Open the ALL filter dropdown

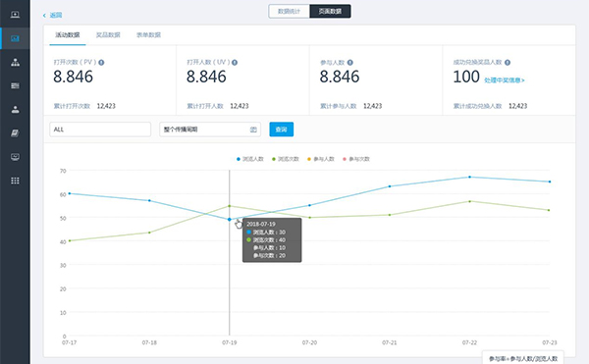coord(100,130)
